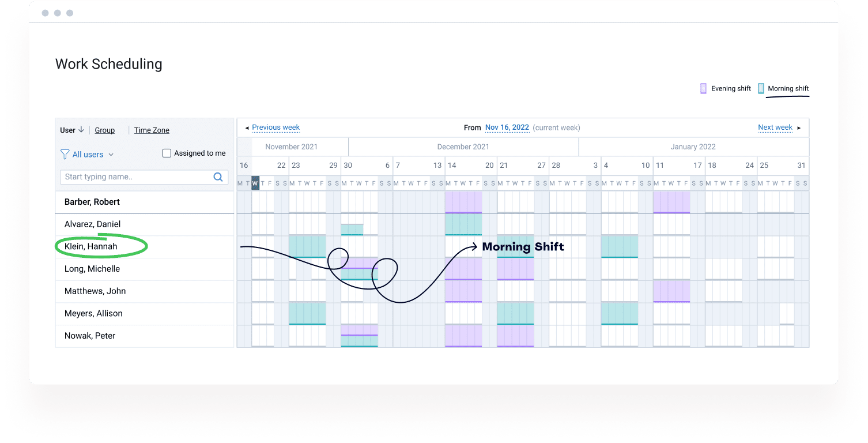Click Alvarez, Daniel's morning shift for Dec 14 week
This screenshot has width=868, height=443.
coord(463,224)
